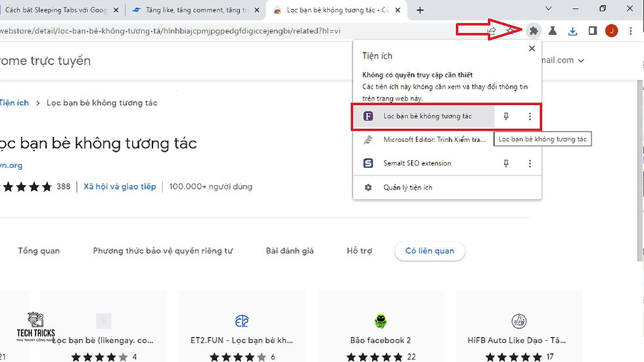Open the Downloads arrow icon

pyautogui.click(x=572, y=31)
